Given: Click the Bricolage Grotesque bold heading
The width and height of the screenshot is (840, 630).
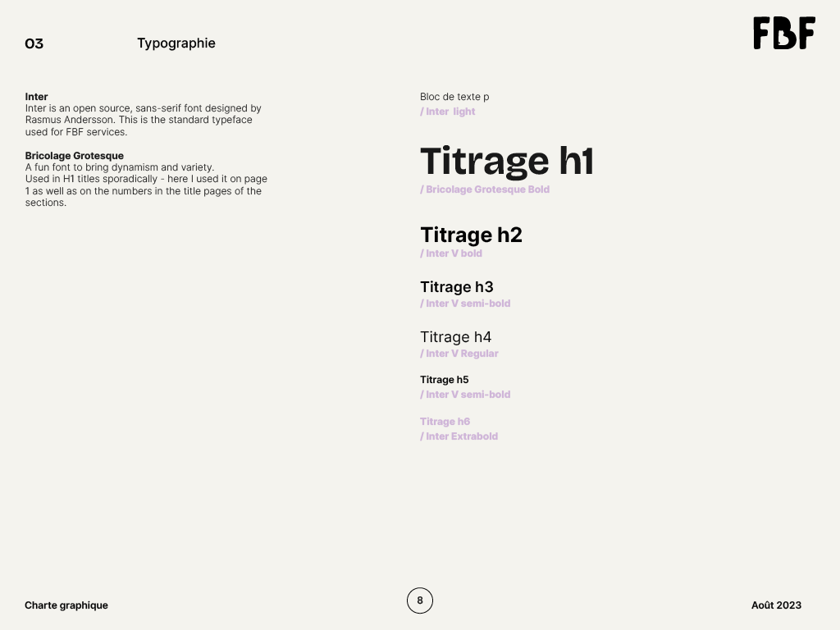Looking at the screenshot, I should pos(75,155).
